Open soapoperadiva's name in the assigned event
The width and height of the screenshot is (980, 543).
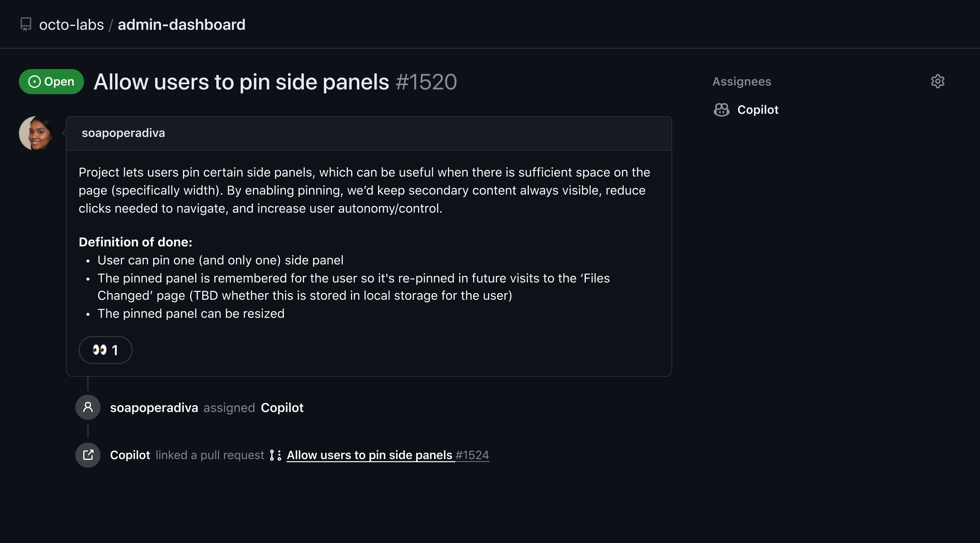pyautogui.click(x=154, y=408)
